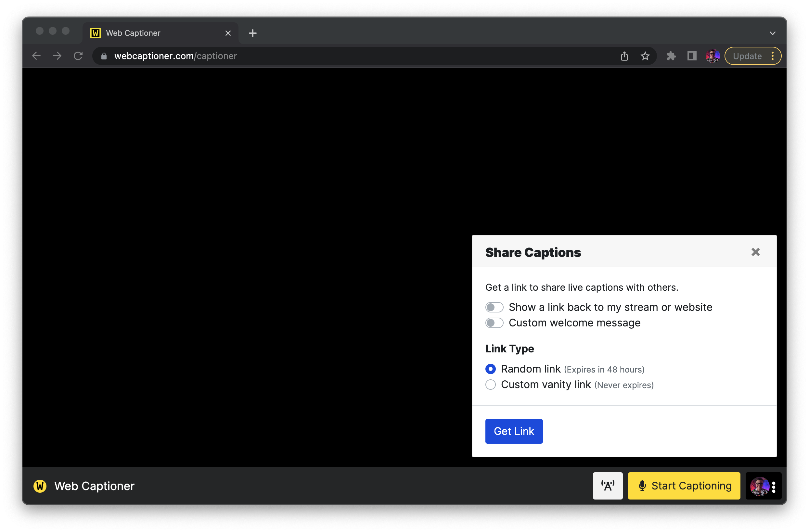Open the site lock info icon
The width and height of the screenshot is (809, 532).
tap(104, 56)
